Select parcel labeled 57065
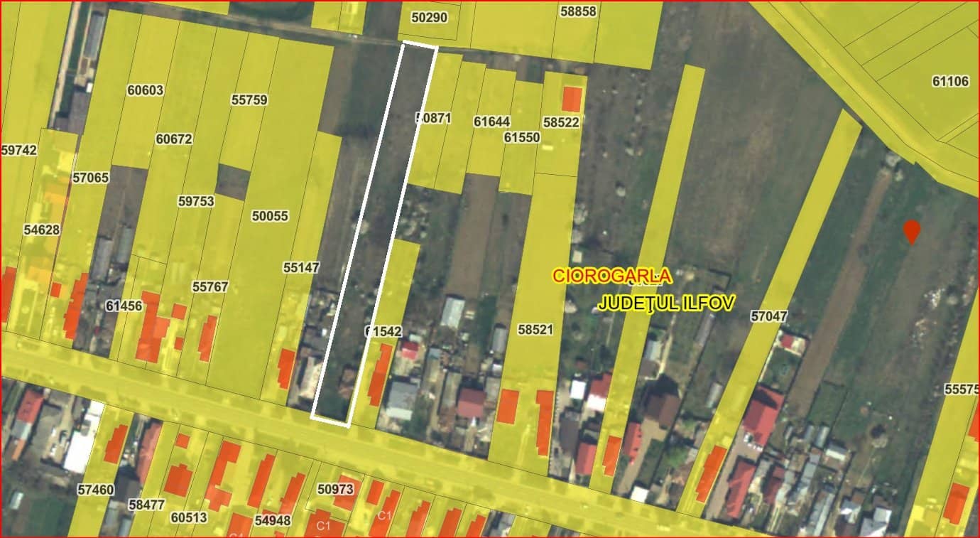Image resolution: width=980 pixels, height=538 pixels. [91, 177]
